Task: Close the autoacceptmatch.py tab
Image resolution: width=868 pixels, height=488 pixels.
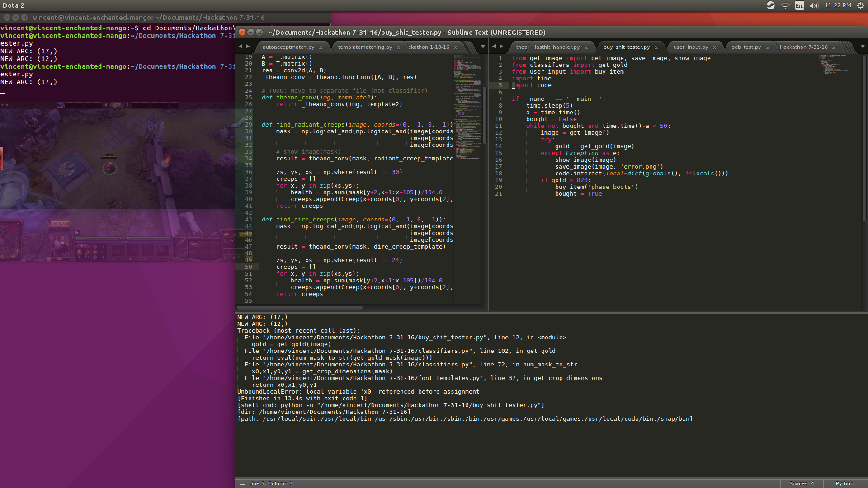Action: point(321,47)
